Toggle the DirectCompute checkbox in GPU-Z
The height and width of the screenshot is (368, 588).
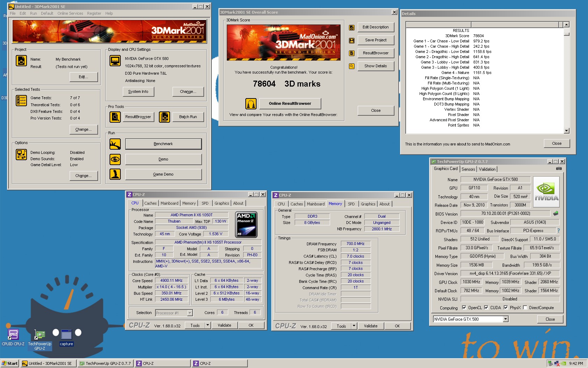[x=525, y=308]
